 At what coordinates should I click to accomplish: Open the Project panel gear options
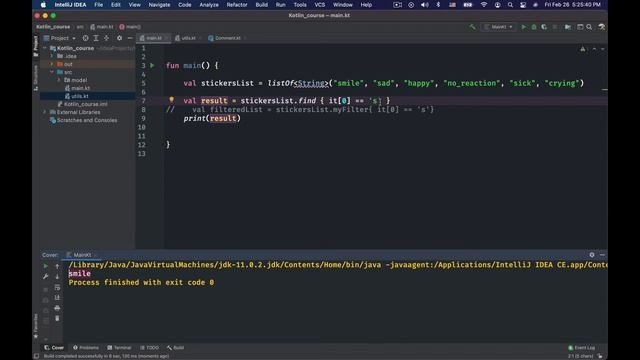pos(119,38)
